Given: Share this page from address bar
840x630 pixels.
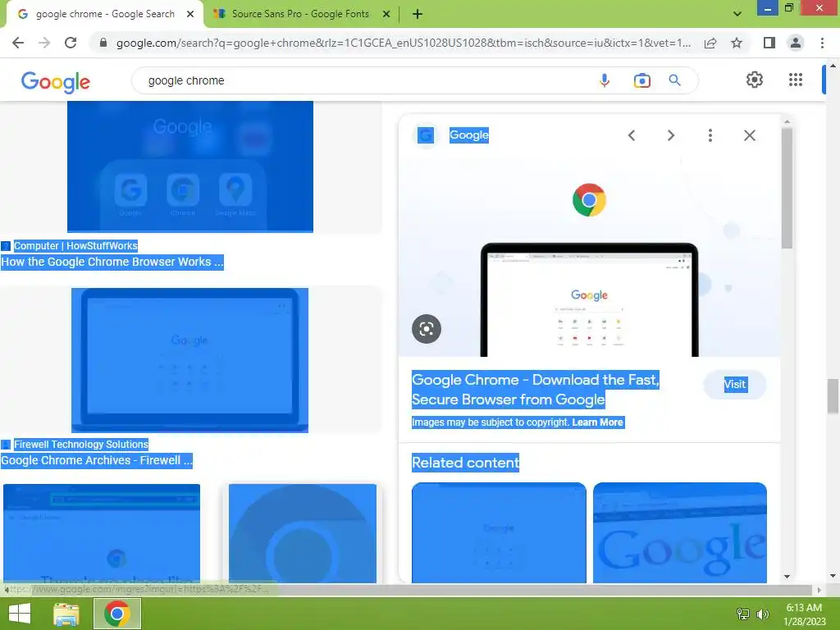Looking at the screenshot, I should click(710, 43).
